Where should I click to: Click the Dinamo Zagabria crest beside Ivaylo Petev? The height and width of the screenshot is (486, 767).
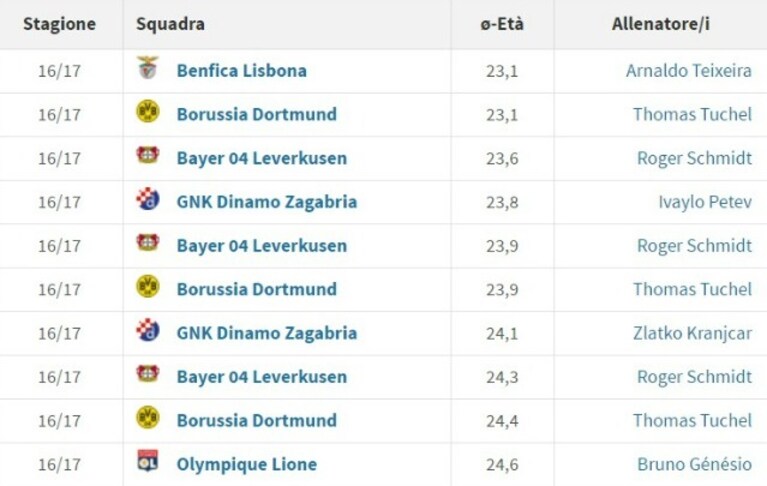[x=148, y=199]
